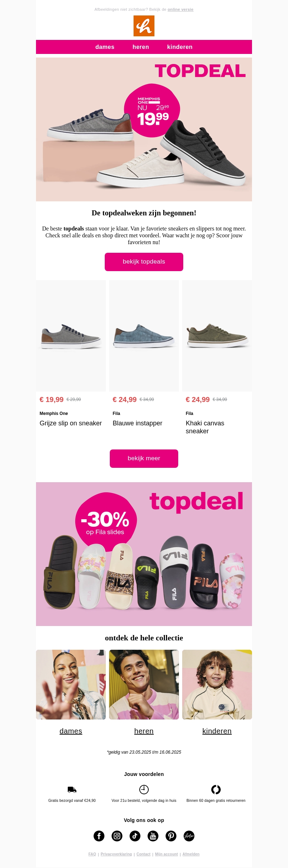Open the Facebook social icon
Image resolution: width=288 pixels, height=868 pixels.
[99, 836]
